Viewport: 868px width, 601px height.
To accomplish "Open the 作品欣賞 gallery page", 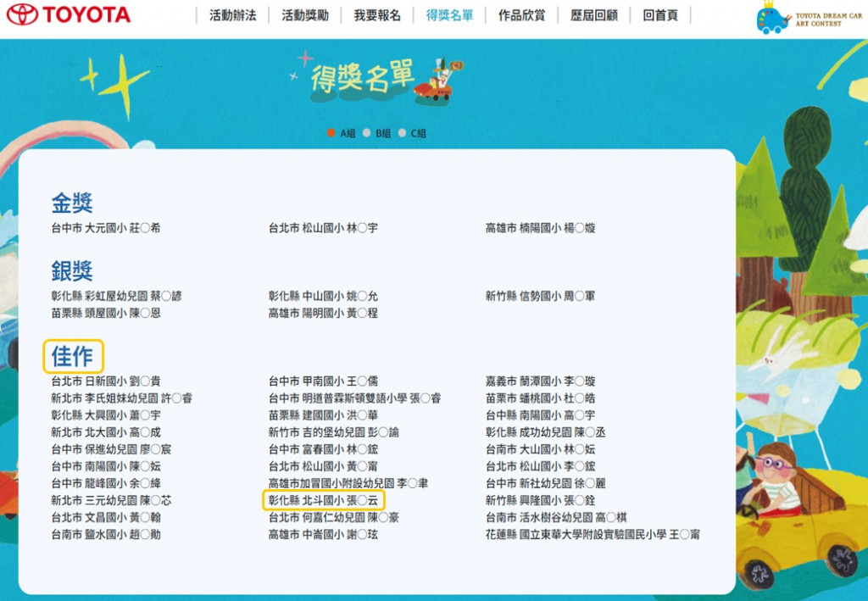I will pyautogui.click(x=521, y=15).
